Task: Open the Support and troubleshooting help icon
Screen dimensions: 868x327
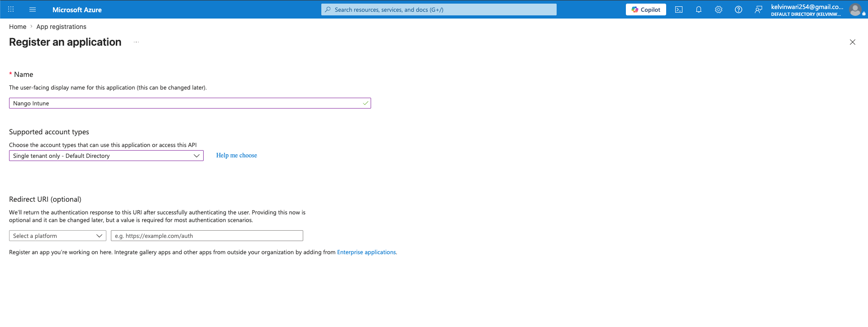Action: [x=739, y=9]
